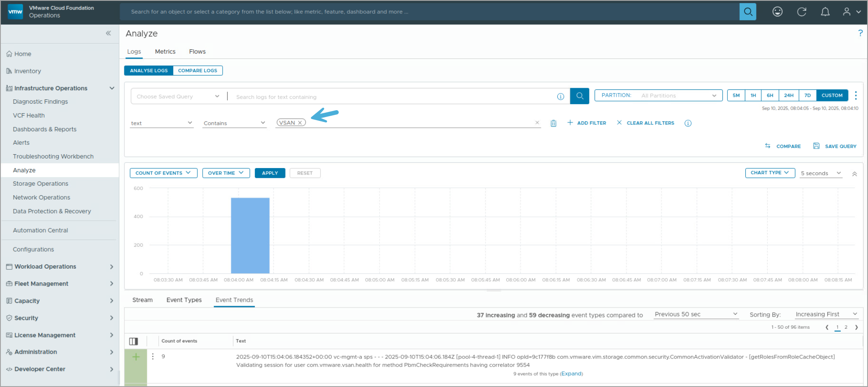Image resolution: width=868 pixels, height=387 pixels.
Task: Open the Sorting By dropdown
Action: coord(826,314)
